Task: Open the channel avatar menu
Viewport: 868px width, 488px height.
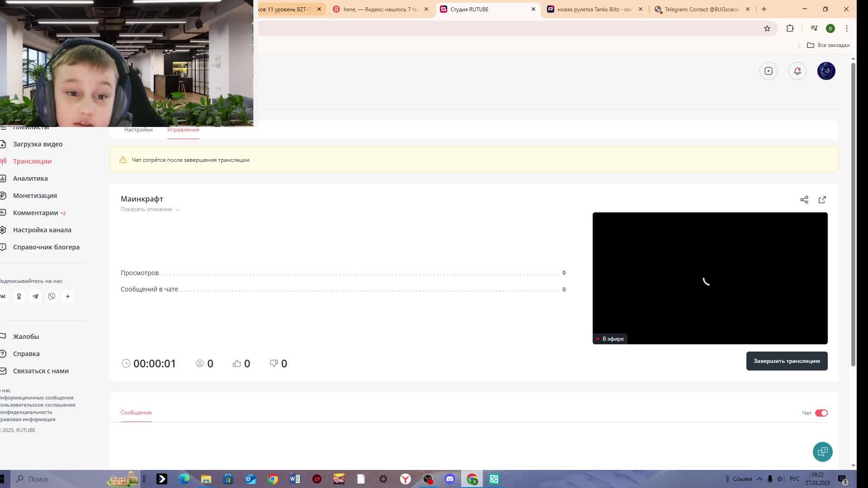Action: [826, 71]
